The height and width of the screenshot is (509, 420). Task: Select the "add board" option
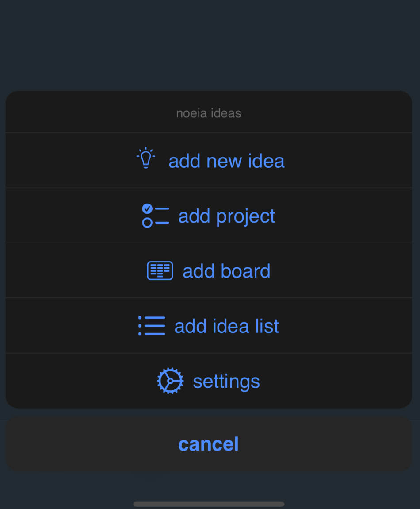click(226, 271)
